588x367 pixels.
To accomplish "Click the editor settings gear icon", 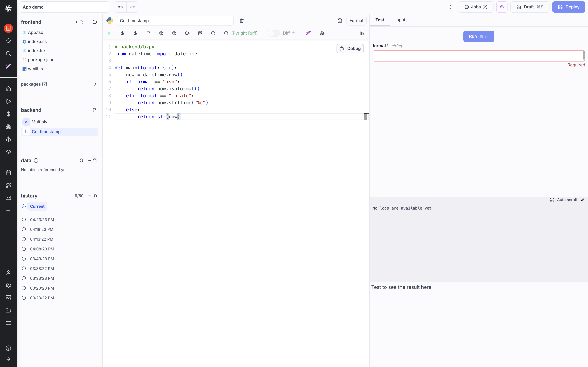I will tap(322, 33).
